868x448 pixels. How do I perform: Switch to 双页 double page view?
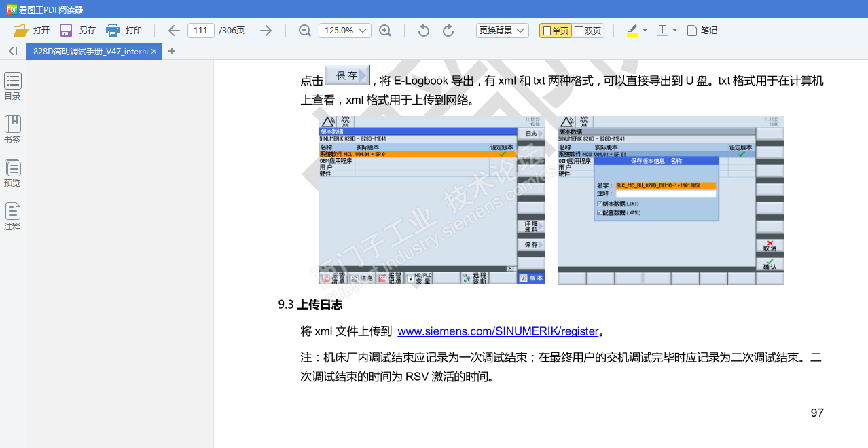pyautogui.click(x=587, y=31)
